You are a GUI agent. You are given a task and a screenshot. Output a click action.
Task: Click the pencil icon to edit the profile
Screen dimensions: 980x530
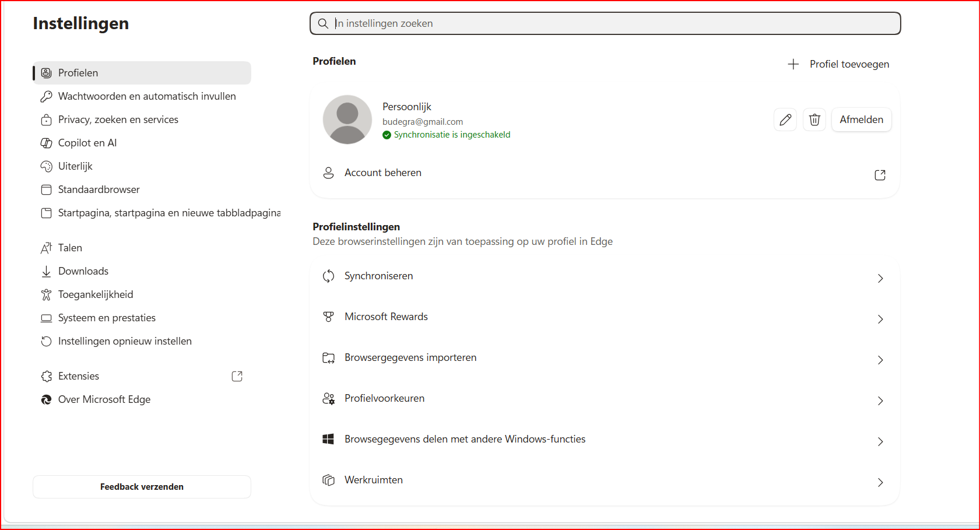click(x=785, y=120)
